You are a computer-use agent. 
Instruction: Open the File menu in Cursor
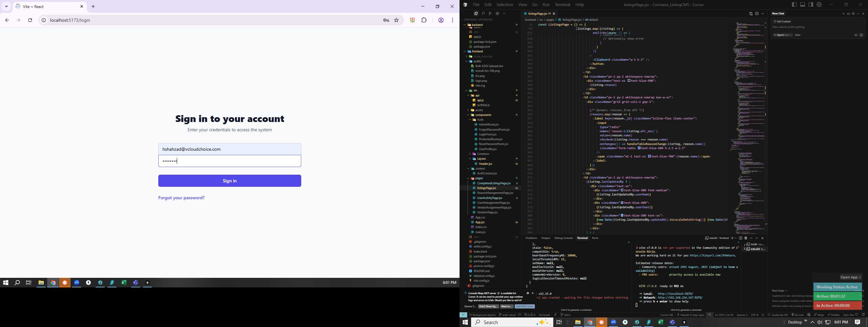[x=476, y=5]
